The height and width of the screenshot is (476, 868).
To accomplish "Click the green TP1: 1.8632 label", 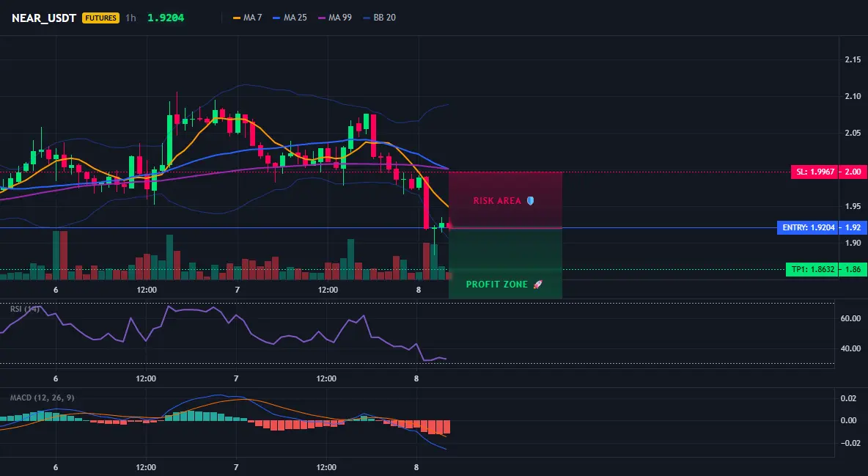I will (812, 270).
